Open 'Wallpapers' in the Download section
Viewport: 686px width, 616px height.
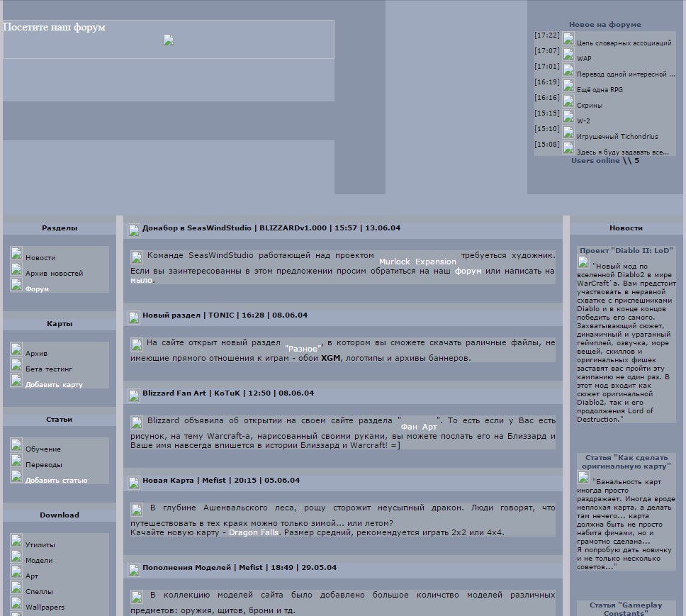tap(45, 607)
